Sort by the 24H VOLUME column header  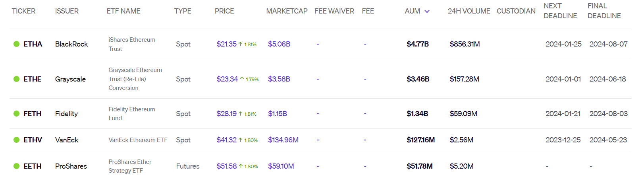click(x=469, y=11)
